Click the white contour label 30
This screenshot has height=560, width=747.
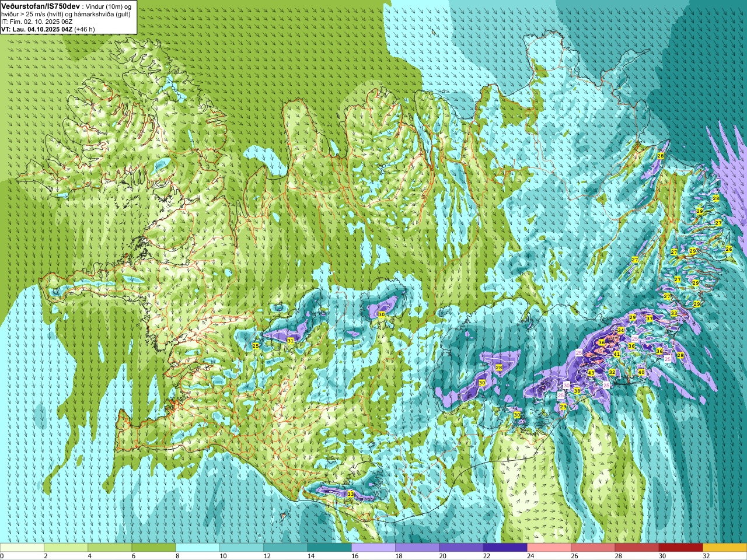(x=566, y=385)
